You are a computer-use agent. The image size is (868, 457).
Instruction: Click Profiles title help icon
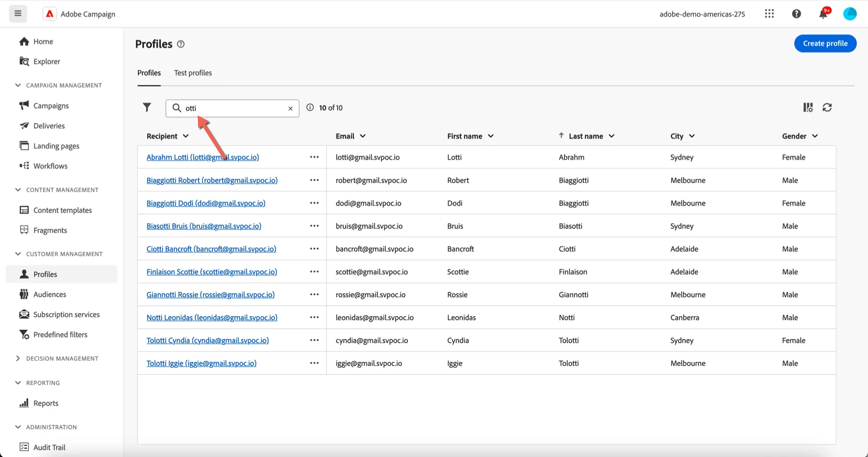click(x=181, y=44)
